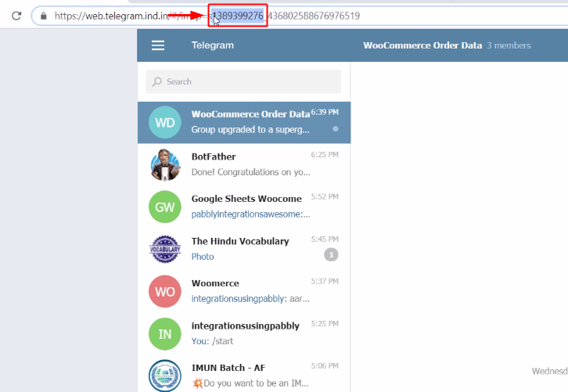
Task: Open The Hindu Vocabulary channel
Action: click(244, 250)
